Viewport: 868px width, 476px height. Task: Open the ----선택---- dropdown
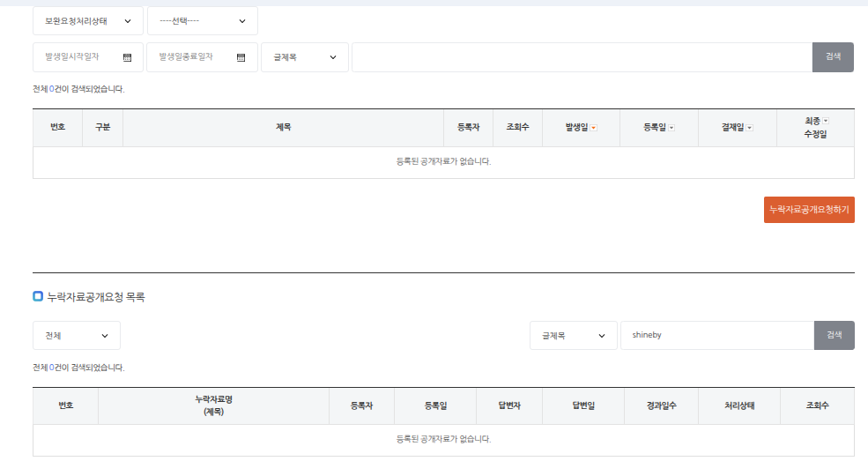coord(202,20)
